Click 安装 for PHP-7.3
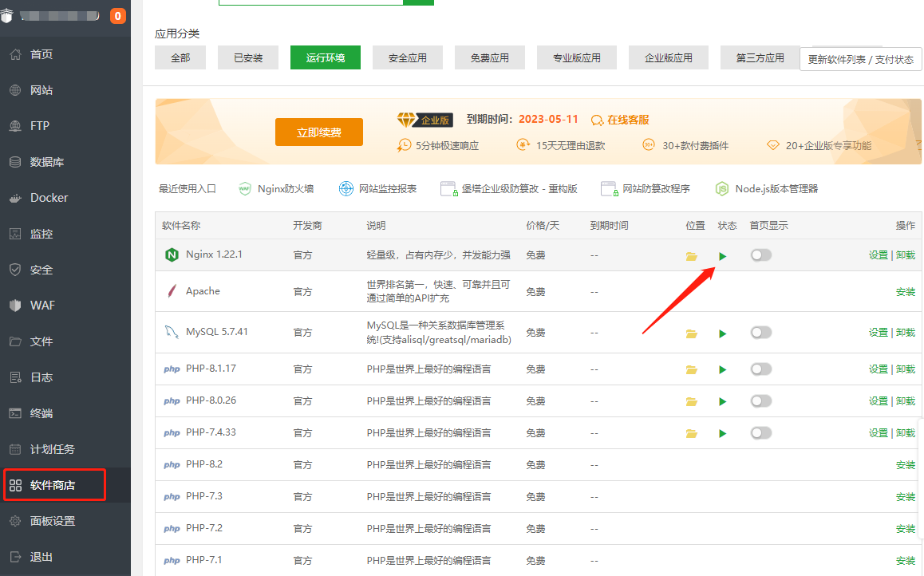The image size is (924, 576). 906,497
